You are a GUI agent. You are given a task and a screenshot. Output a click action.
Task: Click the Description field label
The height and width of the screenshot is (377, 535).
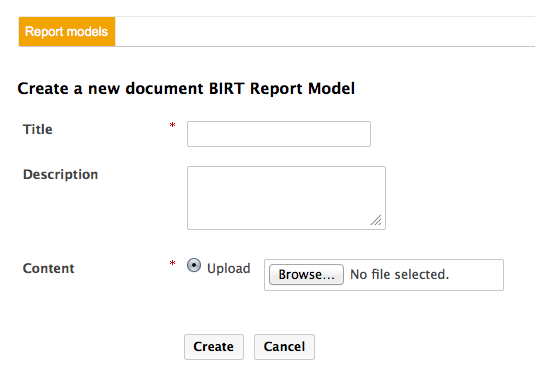coord(60,175)
